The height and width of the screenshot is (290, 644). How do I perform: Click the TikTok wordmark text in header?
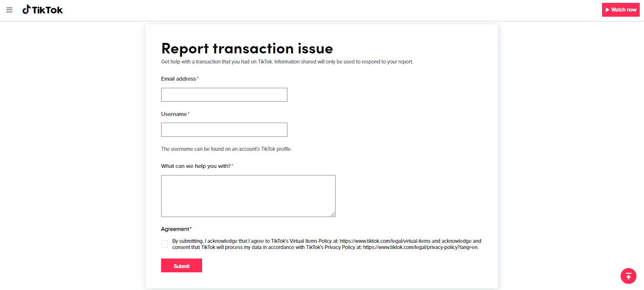tap(48, 10)
